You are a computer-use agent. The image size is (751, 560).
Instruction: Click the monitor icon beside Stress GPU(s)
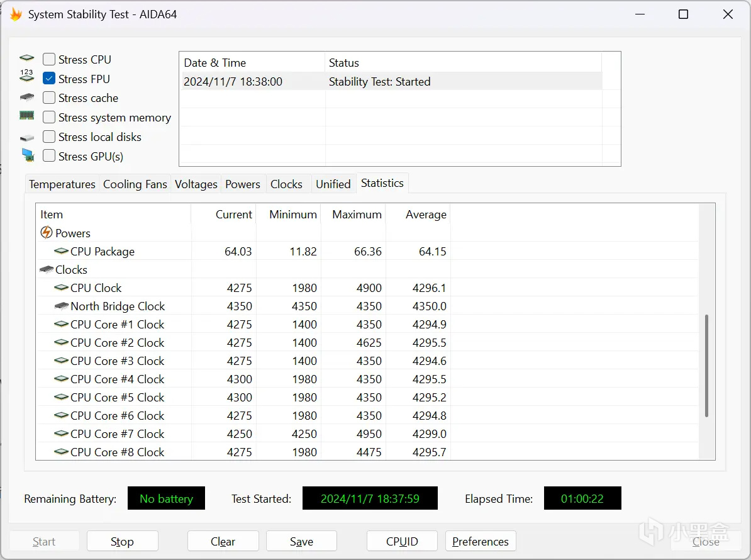[28, 155]
